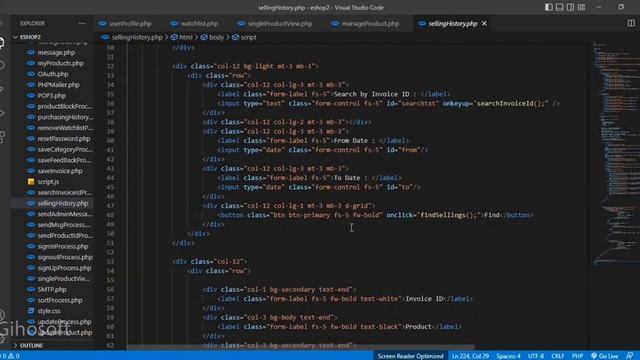Change line ending via CRLF status

[558, 356]
